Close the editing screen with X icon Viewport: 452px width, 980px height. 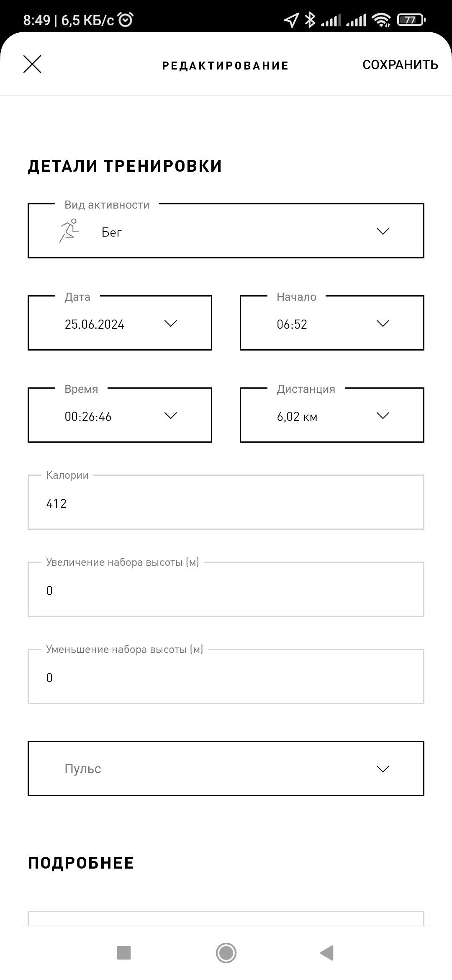(x=32, y=64)
